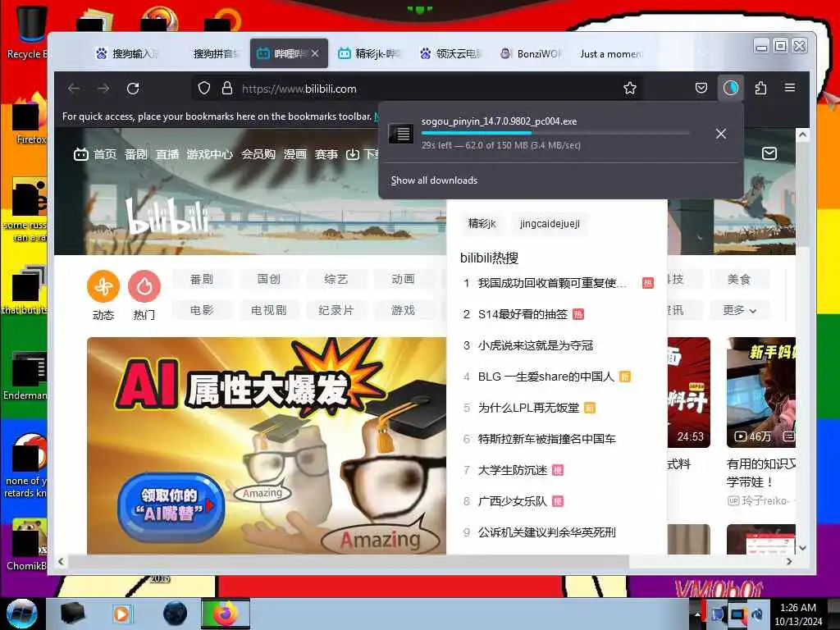This screenshot has height=630, width=840.
Task: Open the AI属性大爆发 banner
Action: click(267, 445)
